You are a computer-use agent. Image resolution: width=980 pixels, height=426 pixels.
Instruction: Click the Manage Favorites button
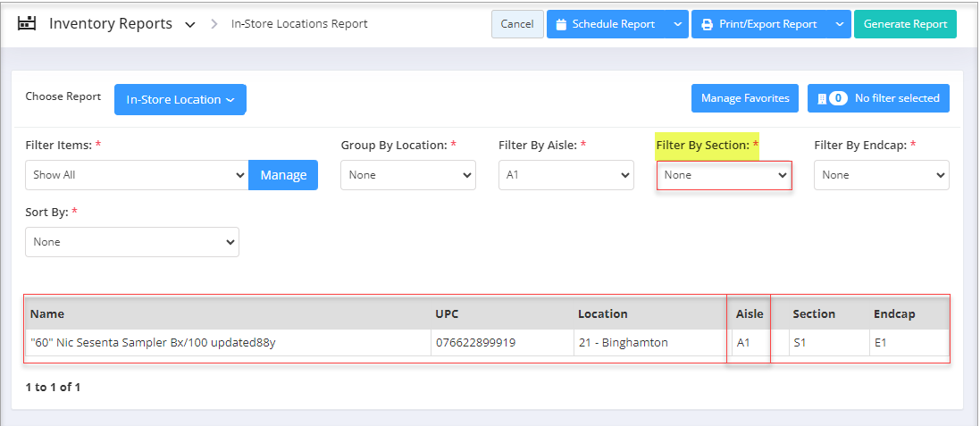click(x=745, y=99)
